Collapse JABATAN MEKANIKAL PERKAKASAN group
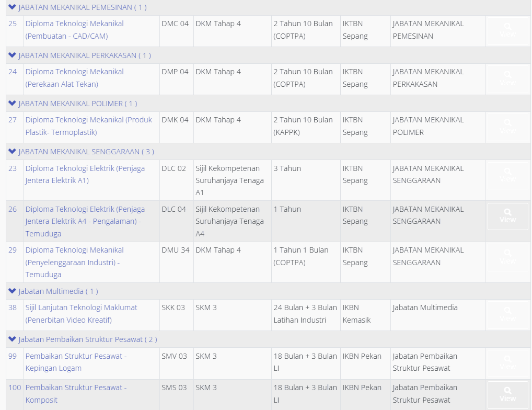 [12, 55]
